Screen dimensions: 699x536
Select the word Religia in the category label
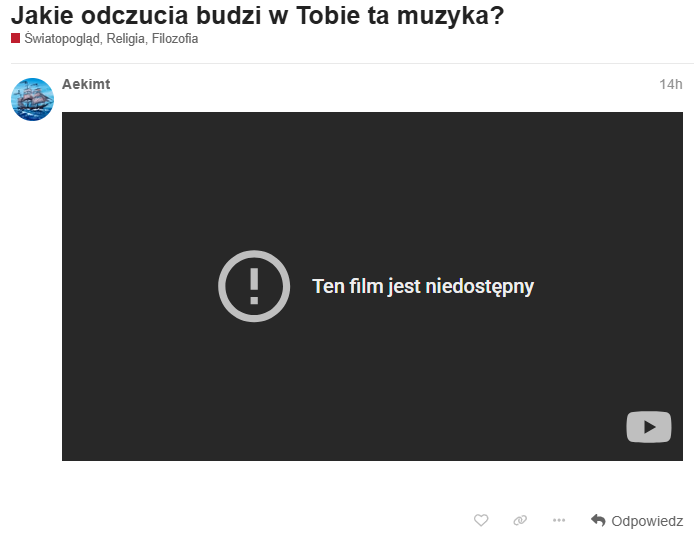(x=126, y=39)
